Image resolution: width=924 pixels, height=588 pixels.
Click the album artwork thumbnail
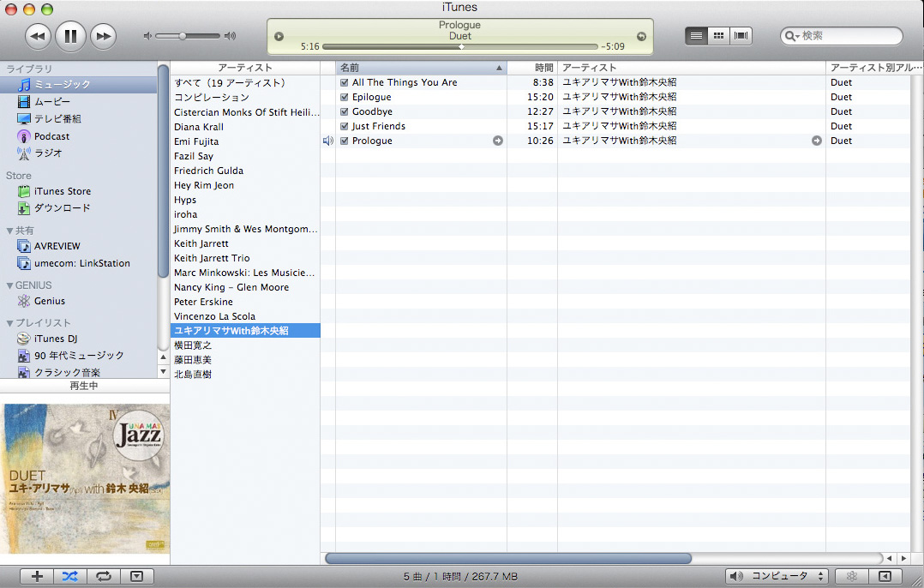85,478
